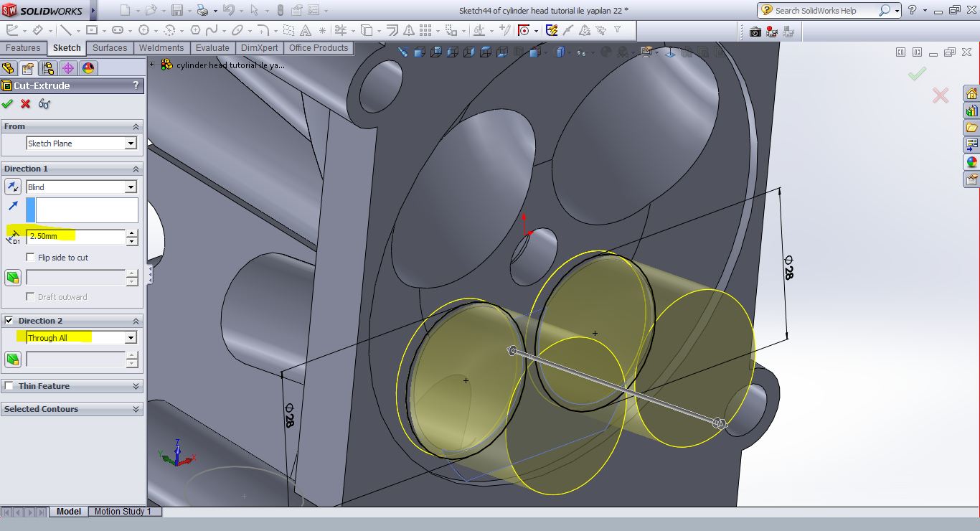Expand the Selected Contours section
Screen dimensions: 980x531
point(136,409)
